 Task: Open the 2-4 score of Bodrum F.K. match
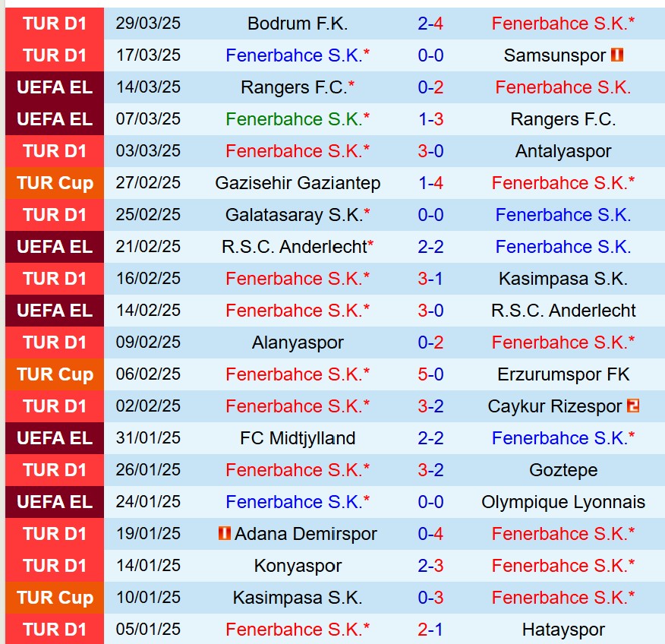coord(430,24)
